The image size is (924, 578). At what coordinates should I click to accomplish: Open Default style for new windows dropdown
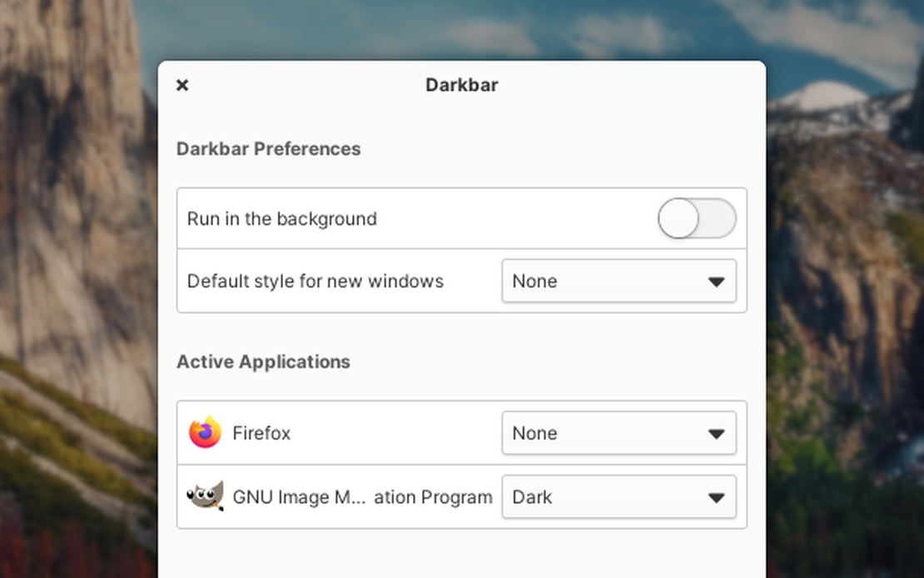point(618,281)
